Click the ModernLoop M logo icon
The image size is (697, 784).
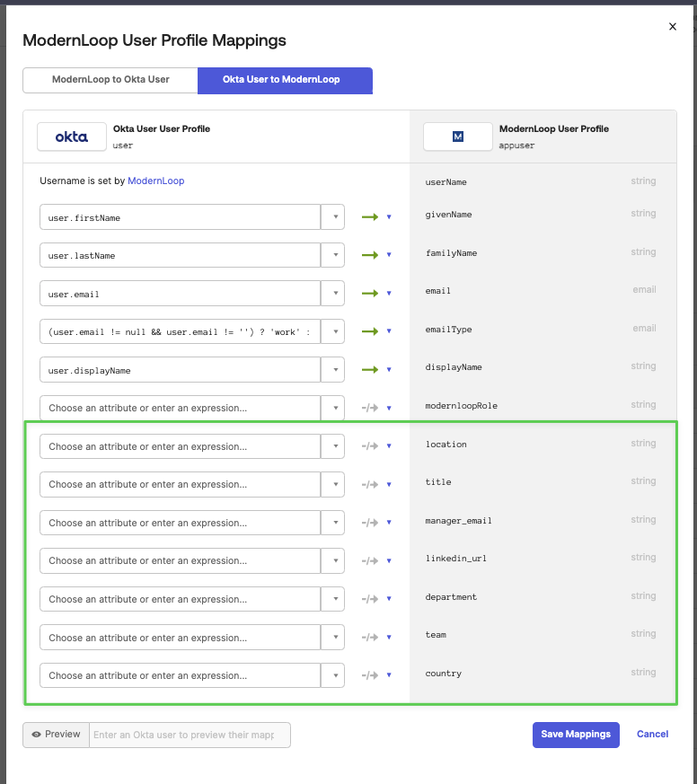(x=457, y=137)
